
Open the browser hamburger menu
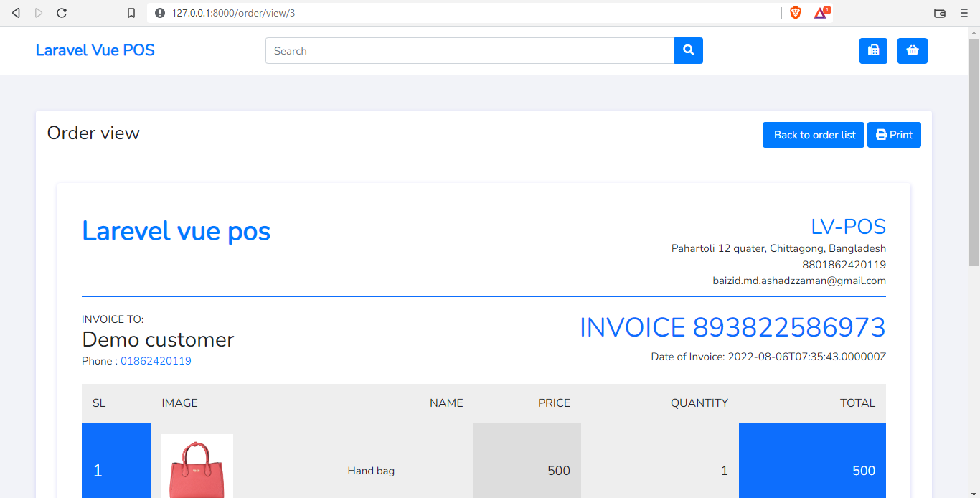(x=963, y=13)
